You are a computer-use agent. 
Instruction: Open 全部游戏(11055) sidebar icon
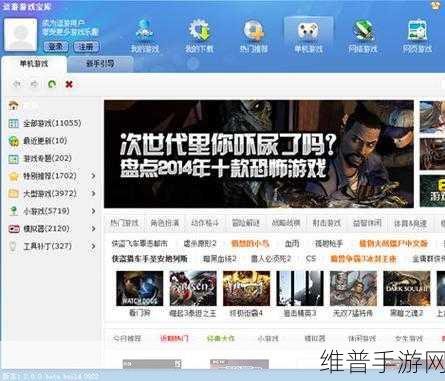click(14, 124)
